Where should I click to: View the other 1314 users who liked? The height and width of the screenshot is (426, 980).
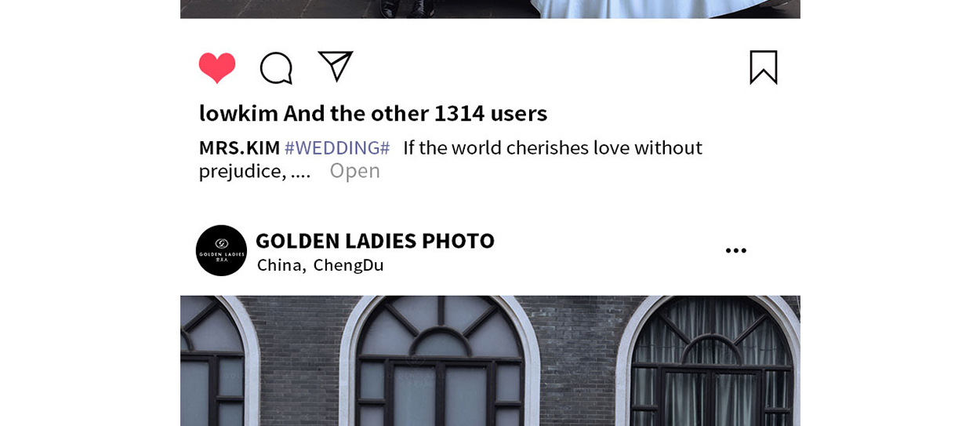[x=416, y=113]
